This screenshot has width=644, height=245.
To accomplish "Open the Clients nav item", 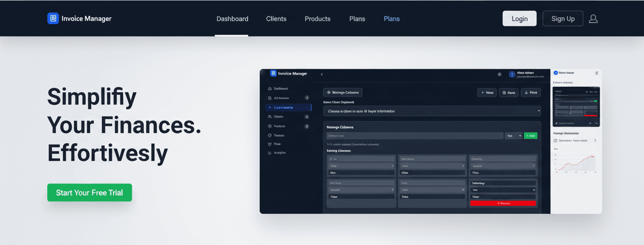I will [x=276, y=19].
